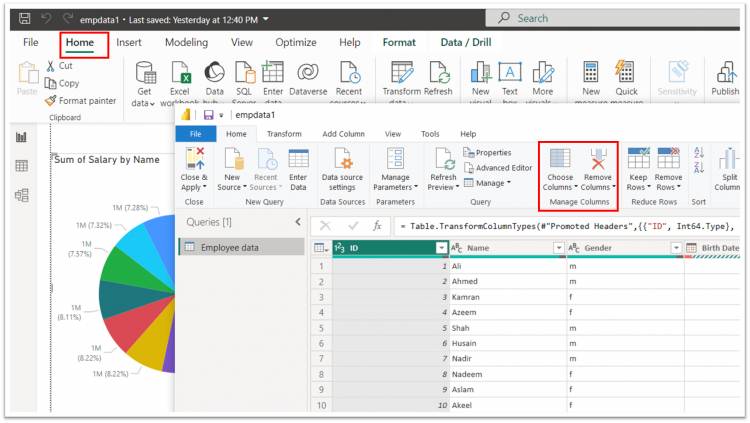Expand Manage Parameters dropdown

click(416, 187)
